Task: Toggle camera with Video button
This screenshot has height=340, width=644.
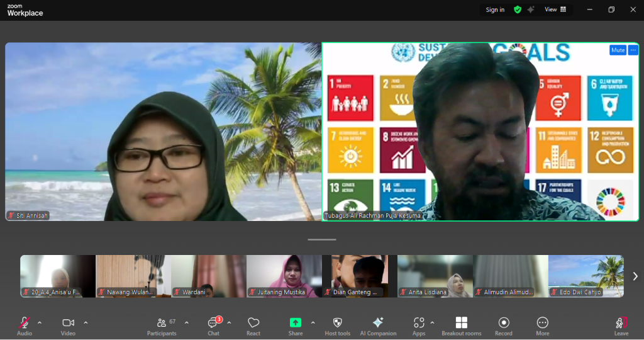Action: pos(68,326)
